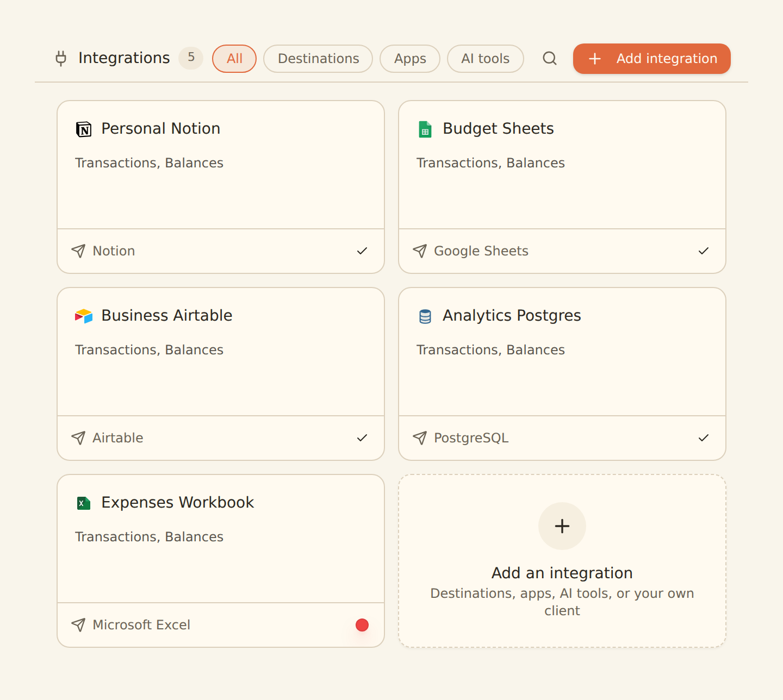The image size is (783, 700).
Task: Open the Personal Notion card title
Action: [x=161, y=129]
